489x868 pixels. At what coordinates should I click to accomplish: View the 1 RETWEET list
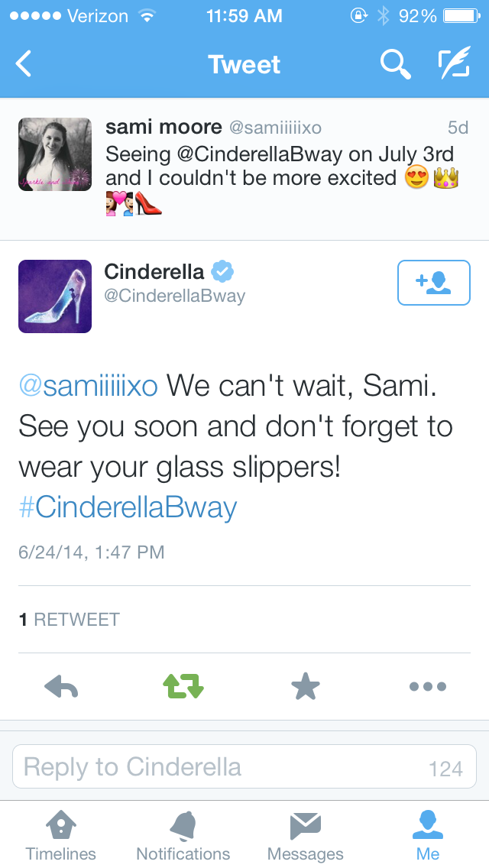point(70,619)
